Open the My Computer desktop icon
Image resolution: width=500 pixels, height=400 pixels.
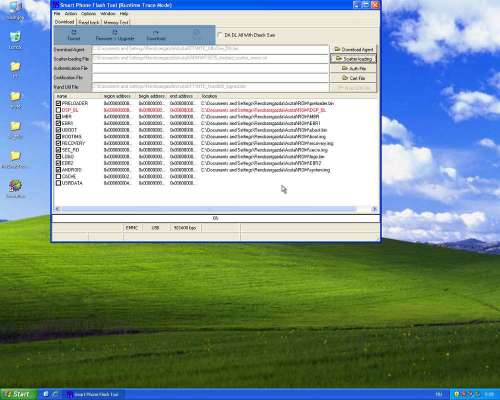click(x=15, y=10)
